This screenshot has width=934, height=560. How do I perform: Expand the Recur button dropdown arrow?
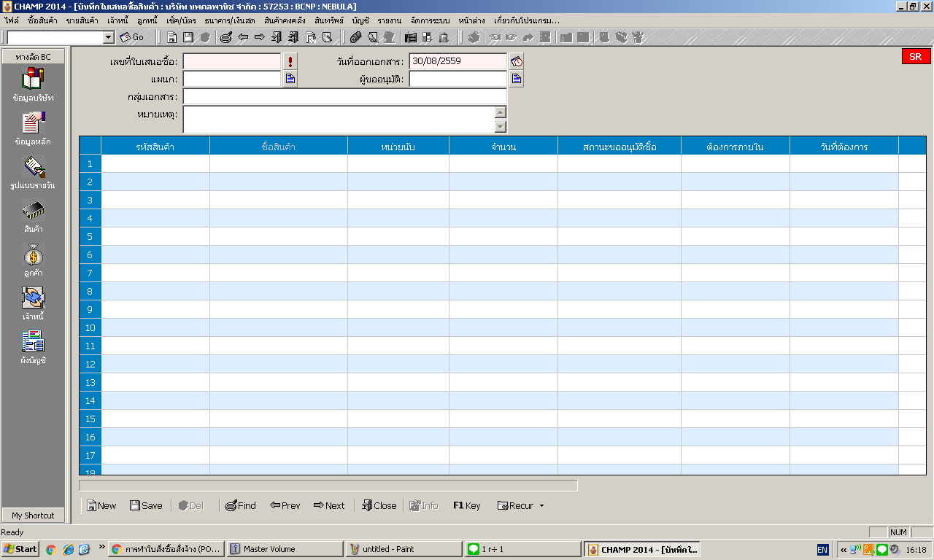point(541,505)
